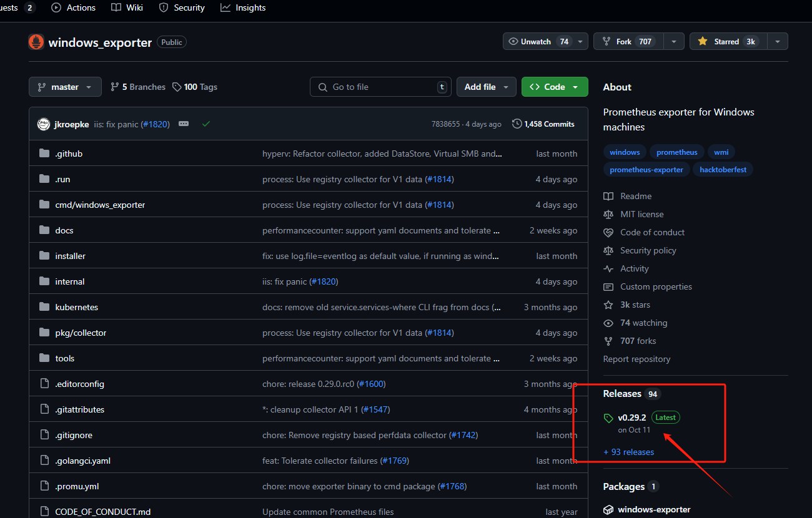The width and height of the screenshot is (812, 518).
Task: Click the v0.29.2 release tag
Action: 631,418
